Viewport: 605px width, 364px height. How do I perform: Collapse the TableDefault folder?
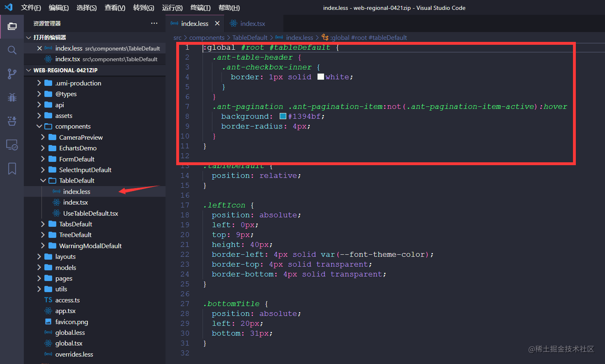[x=43, y=180]
